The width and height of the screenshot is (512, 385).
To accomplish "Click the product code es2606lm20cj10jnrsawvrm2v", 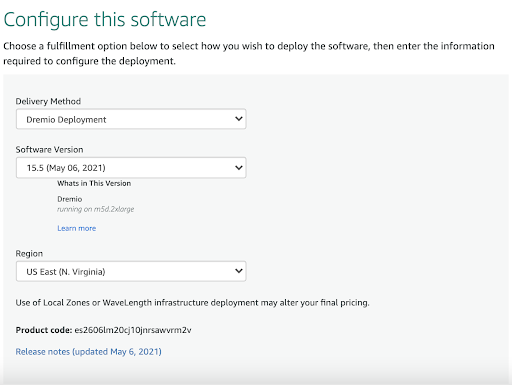I will (133, 330).
